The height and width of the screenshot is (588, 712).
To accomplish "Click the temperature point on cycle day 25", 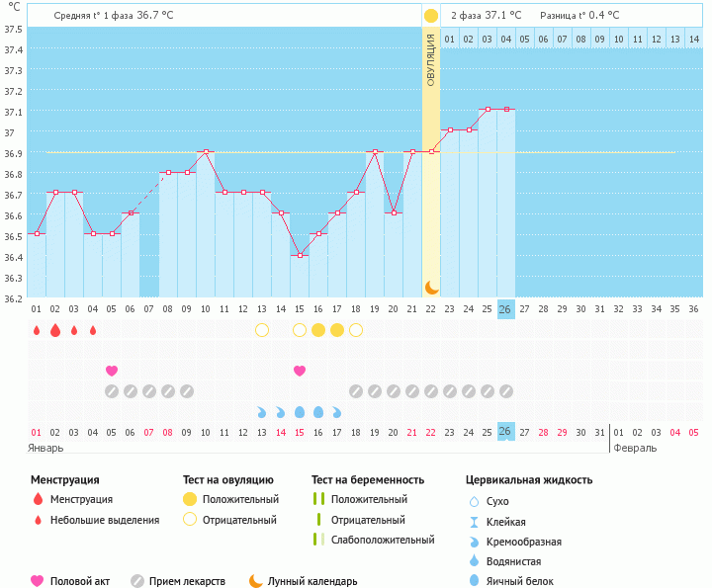I will point(488,109).
